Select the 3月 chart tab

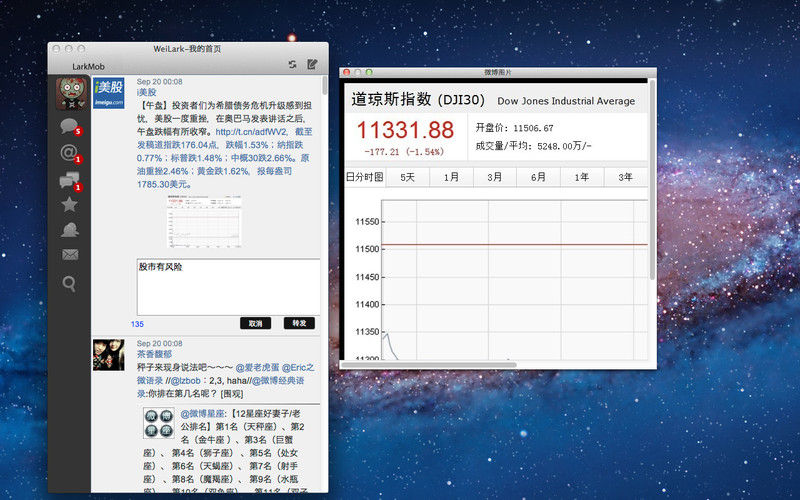point(494,178)
